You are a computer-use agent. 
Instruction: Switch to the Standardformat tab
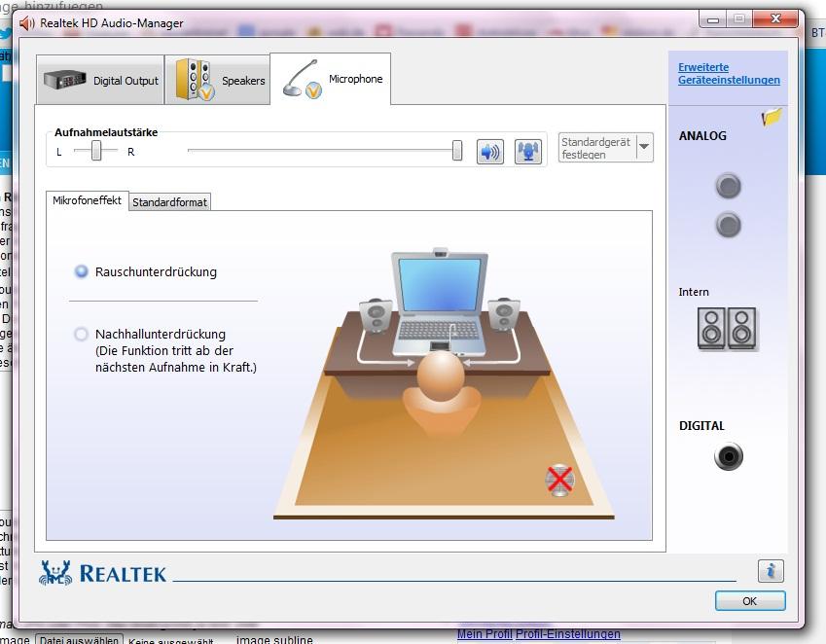point(169,201)
